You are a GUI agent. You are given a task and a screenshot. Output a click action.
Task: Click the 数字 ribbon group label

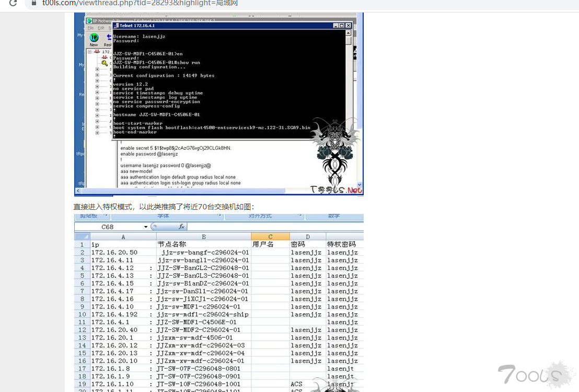[334, 216]
